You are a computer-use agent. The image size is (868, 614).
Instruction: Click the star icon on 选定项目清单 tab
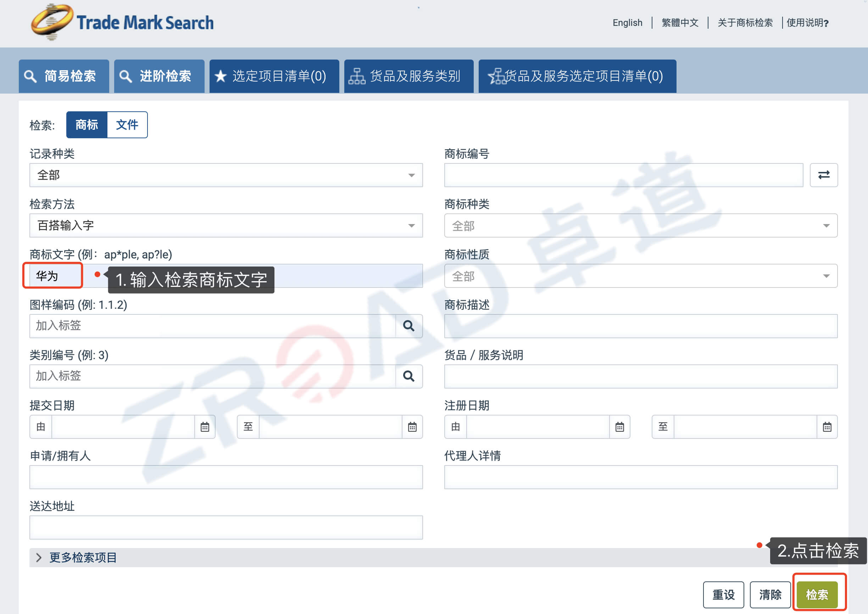(x=220, y=76)
